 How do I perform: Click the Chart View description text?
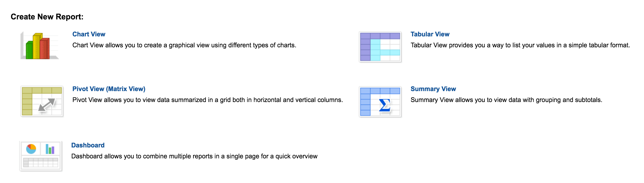(x=184, y=45)
